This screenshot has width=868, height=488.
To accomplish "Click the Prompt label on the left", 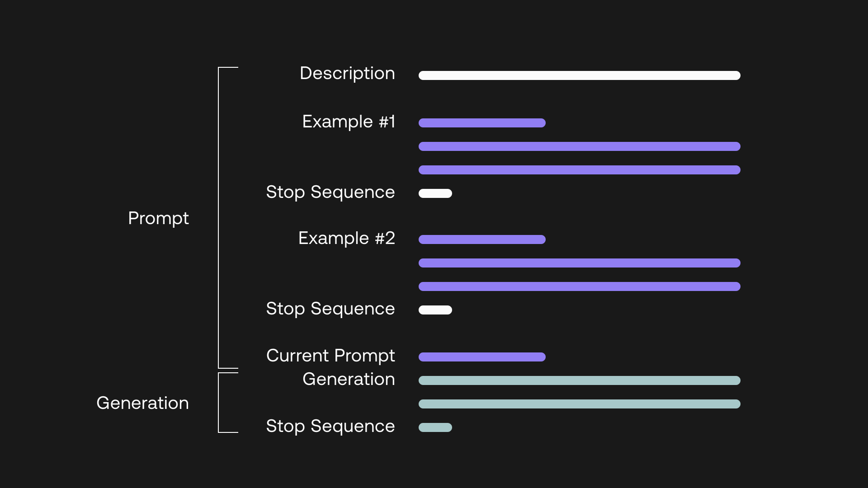I will click(158, 219).
